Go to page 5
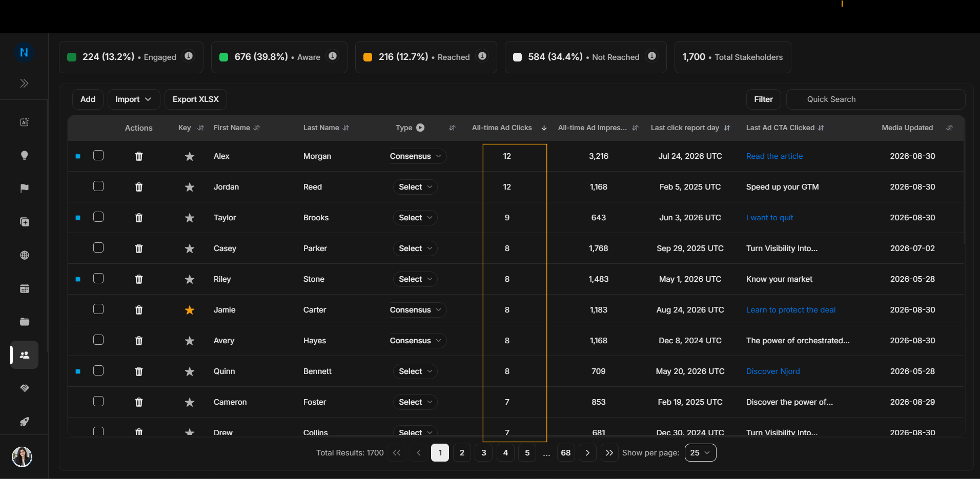980x479 pixels. click(527, 453)
